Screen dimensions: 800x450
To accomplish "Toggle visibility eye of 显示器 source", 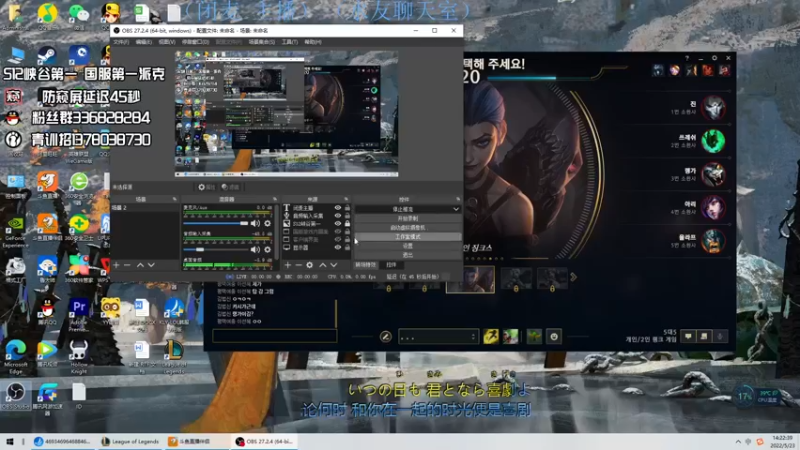I will (338, 247).
